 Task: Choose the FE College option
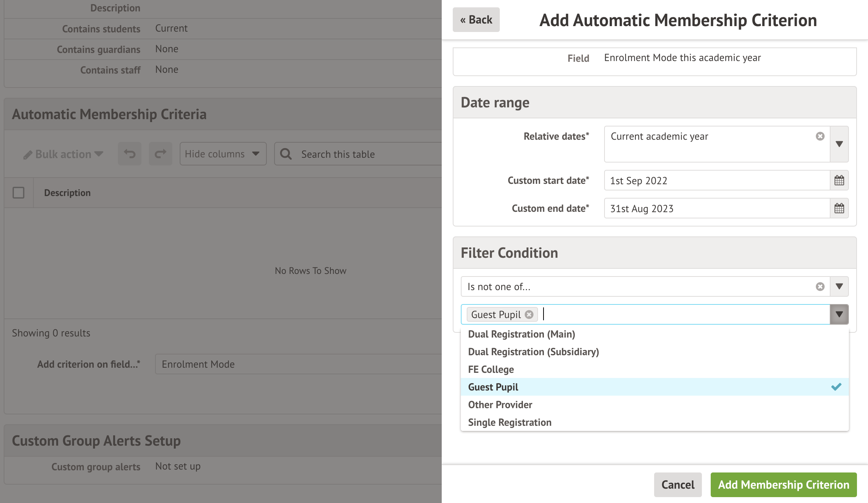(491, 370)
